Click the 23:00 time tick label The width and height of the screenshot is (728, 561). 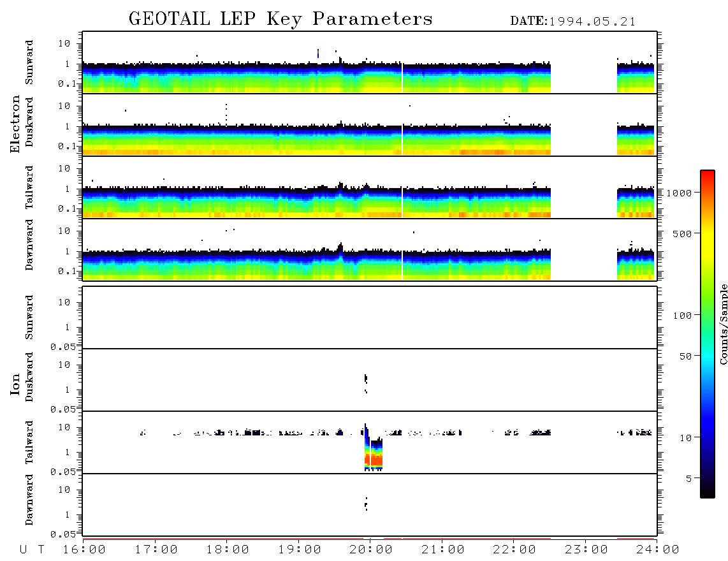point(586,550)
